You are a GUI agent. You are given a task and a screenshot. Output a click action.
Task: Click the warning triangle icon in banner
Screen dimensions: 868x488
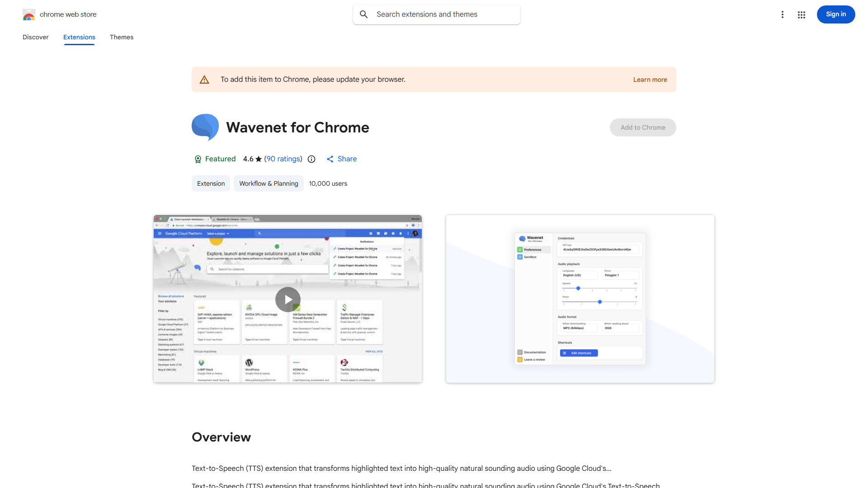pos(204,80)
